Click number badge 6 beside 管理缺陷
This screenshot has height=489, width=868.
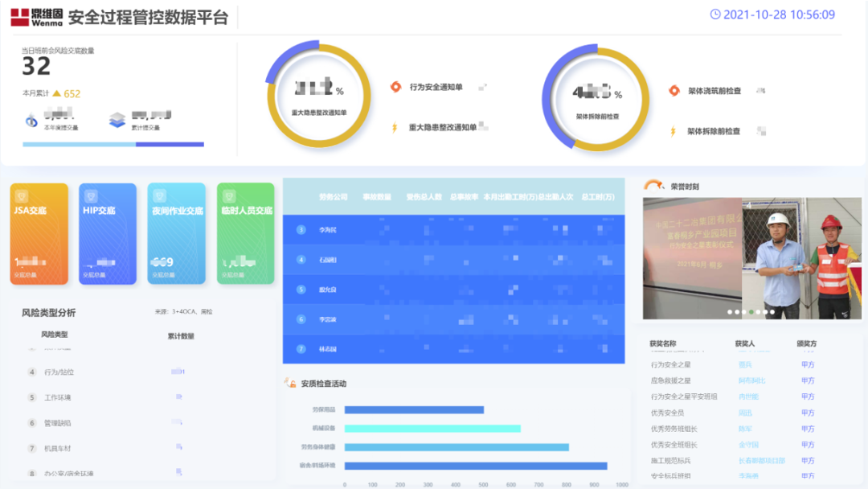pyautogui.click(x=32, y=422)
